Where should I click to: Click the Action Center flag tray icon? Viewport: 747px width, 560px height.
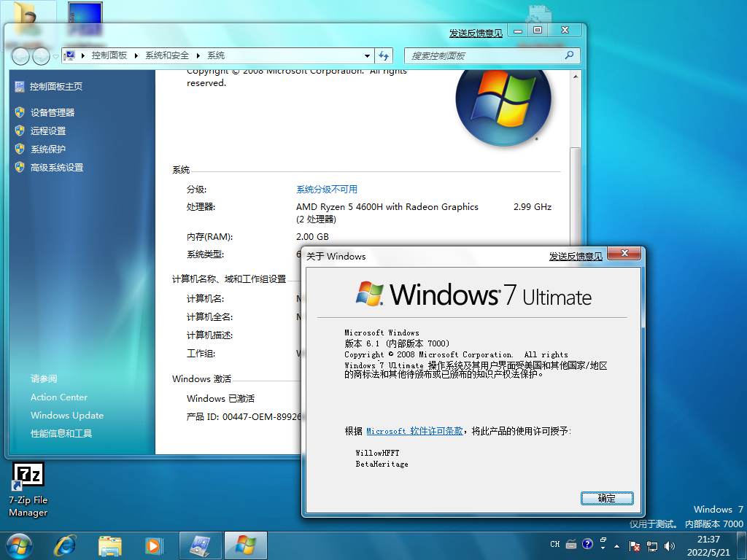(x=634, y=546)
